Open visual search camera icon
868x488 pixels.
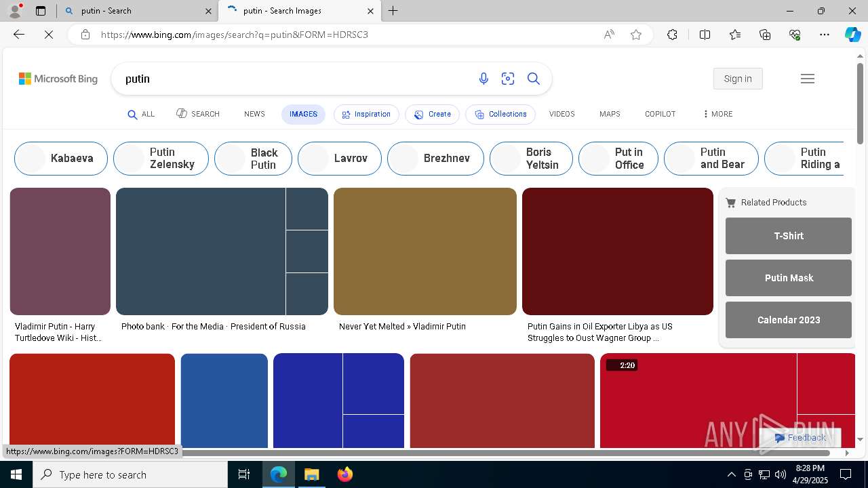pyautogui.click(x=508, y=79)
